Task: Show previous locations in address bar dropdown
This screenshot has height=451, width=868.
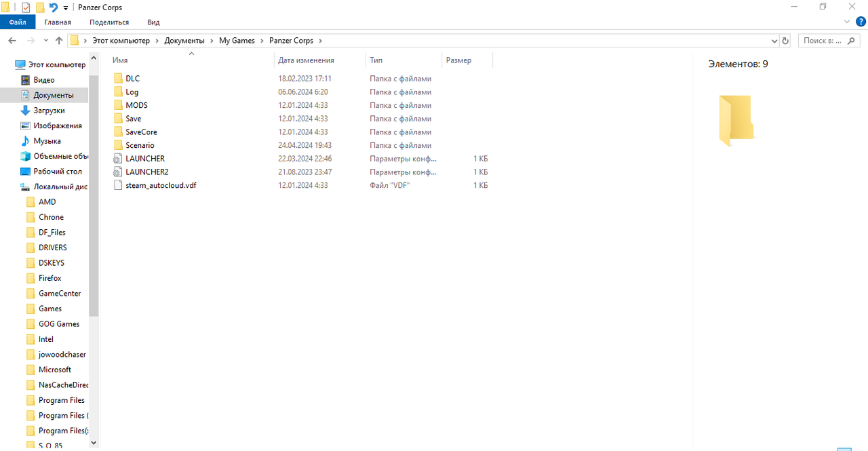Action: (x=774, y=41)
